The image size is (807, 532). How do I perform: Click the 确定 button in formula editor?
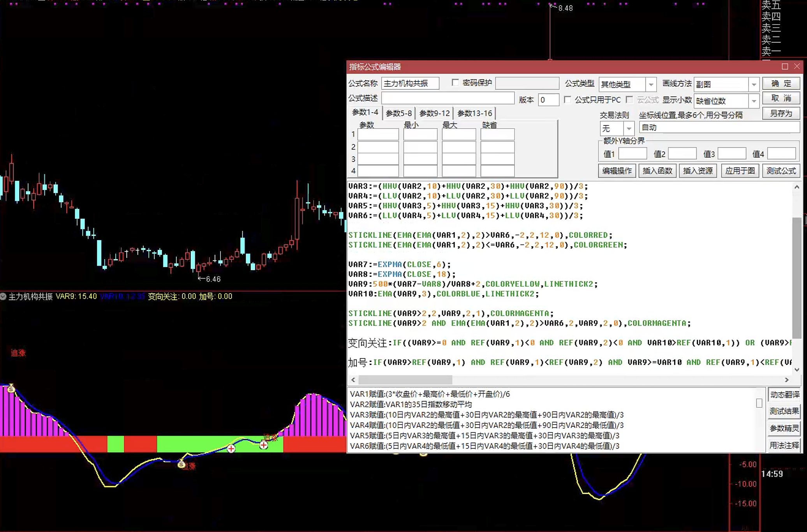click(x=781, y=83)
